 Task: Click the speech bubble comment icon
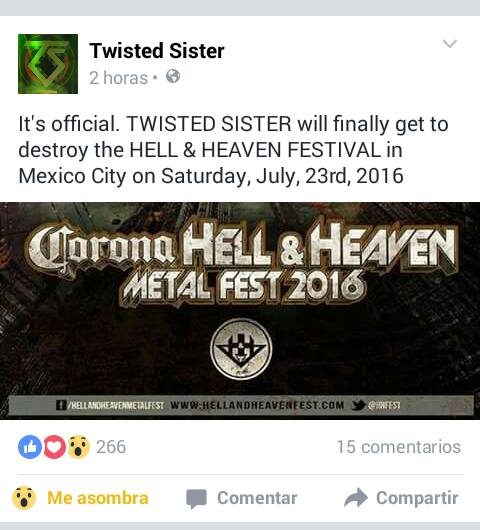coord(196,499)
